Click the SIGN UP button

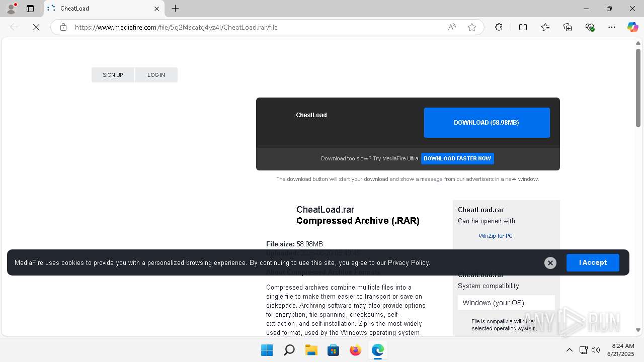(113, 75)
